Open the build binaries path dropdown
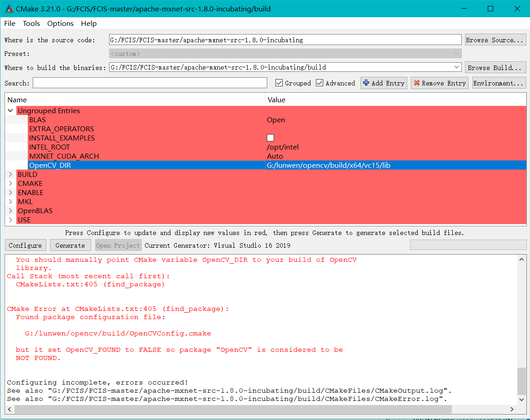Image resolution: width=530 pixels, height=420 pixels. (456, 67)
